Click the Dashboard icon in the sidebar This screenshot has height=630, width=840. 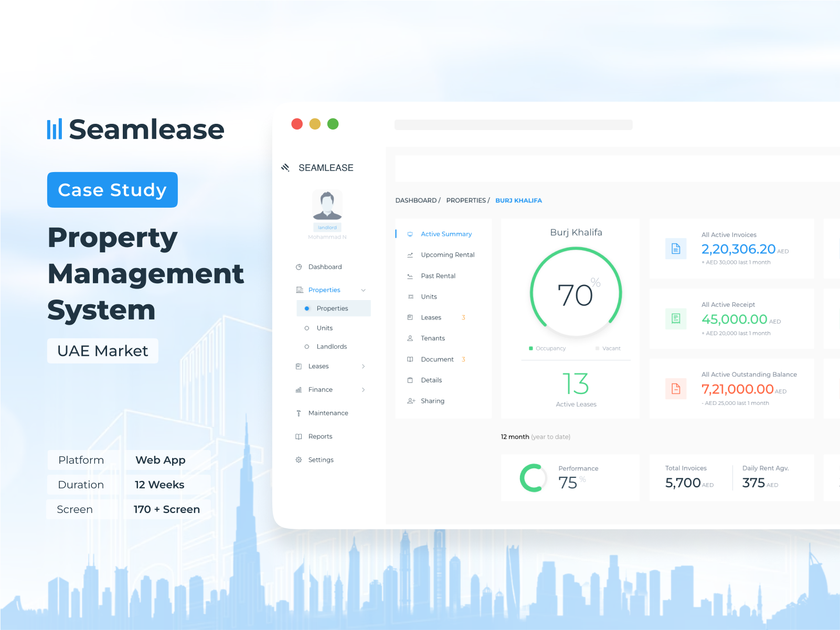click(298, 266)
